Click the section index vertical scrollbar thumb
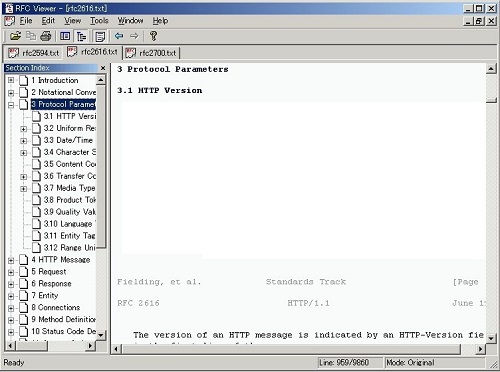 (x=101, y=166)
